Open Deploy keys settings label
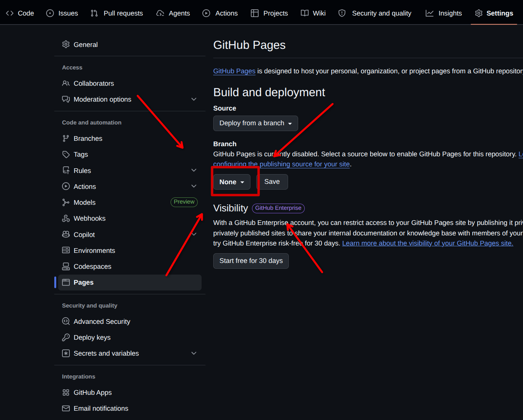Screen dimensions: 523x420 pos(92,337)
